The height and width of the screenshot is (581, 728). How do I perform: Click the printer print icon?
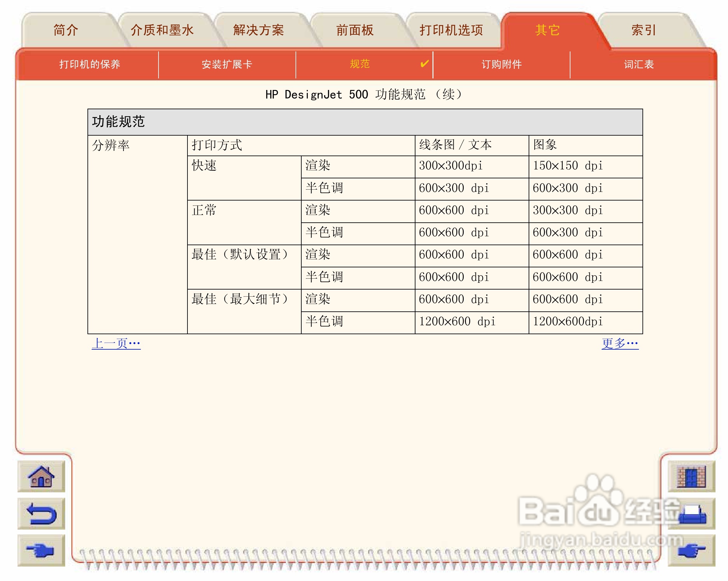pos(692,514)
